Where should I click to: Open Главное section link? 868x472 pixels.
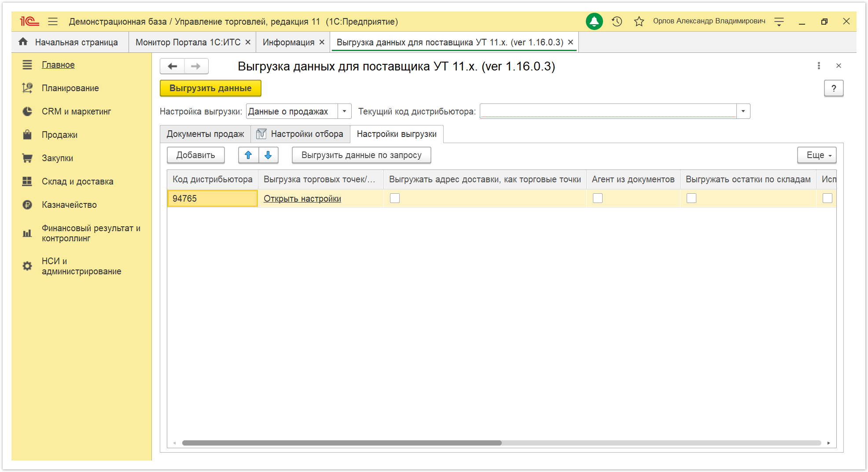tap(58, 65)
